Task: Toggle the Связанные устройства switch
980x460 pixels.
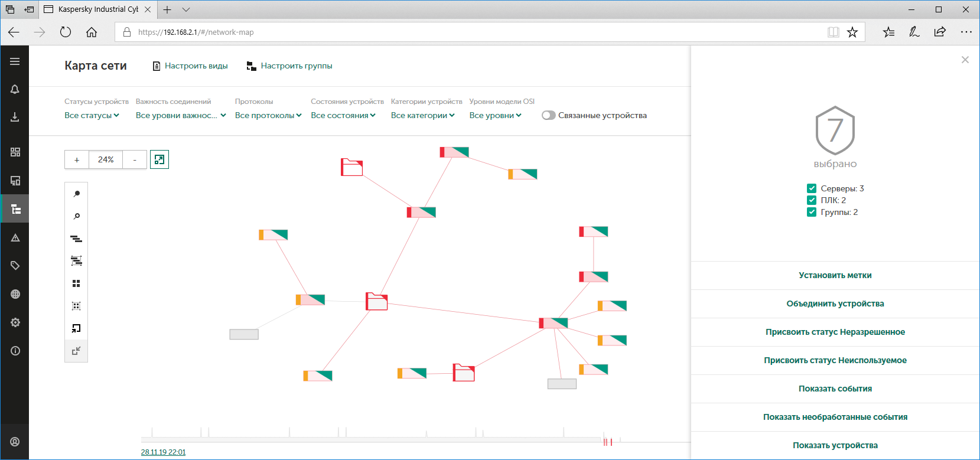Action: click(x=549, y=115)
